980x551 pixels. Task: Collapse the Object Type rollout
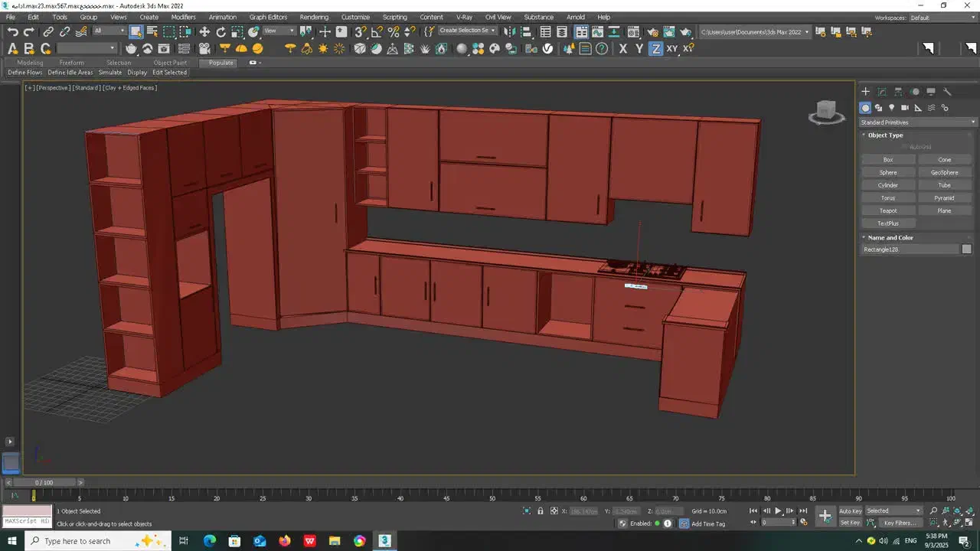tap(885, 135)
